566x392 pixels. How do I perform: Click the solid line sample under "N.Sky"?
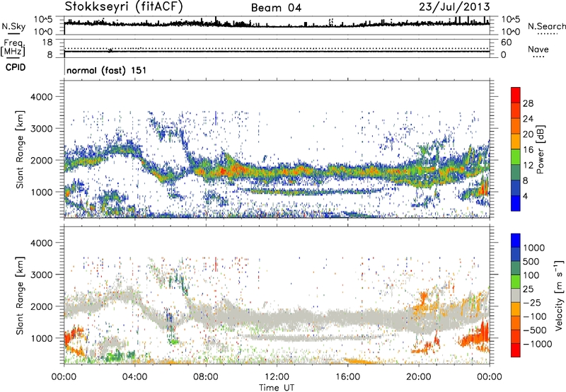[13, 34]
